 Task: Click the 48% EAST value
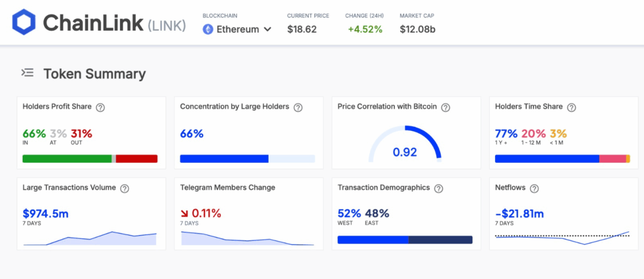[x=377, y=214]
